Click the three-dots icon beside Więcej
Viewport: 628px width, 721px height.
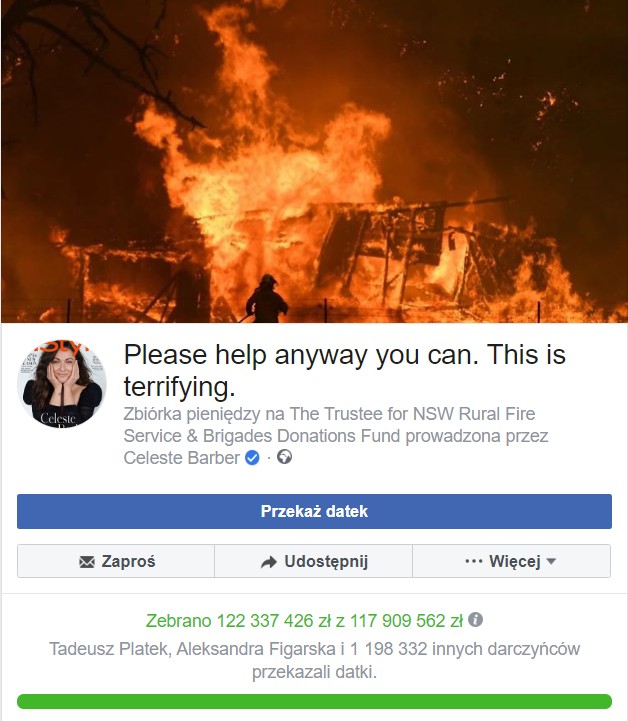(474, 561)
